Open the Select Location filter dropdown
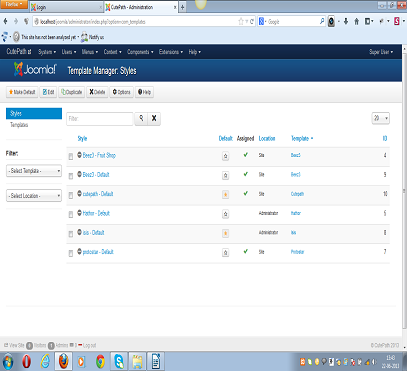The height and width of the screenshot is (371, 407). tap(34, 196)
